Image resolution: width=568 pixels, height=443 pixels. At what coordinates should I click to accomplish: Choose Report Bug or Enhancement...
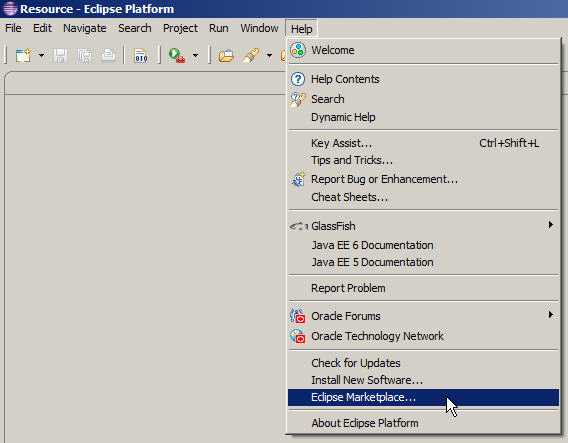[423, 179]
